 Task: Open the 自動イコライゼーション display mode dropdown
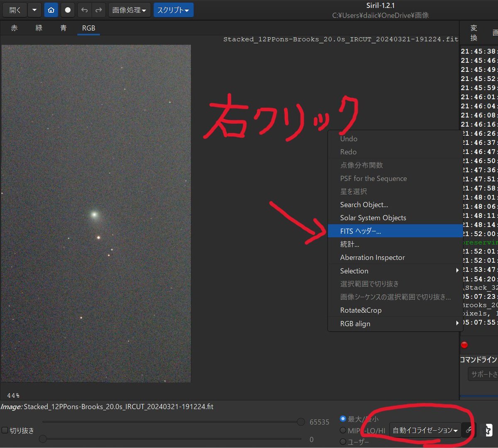pos(425,430)
